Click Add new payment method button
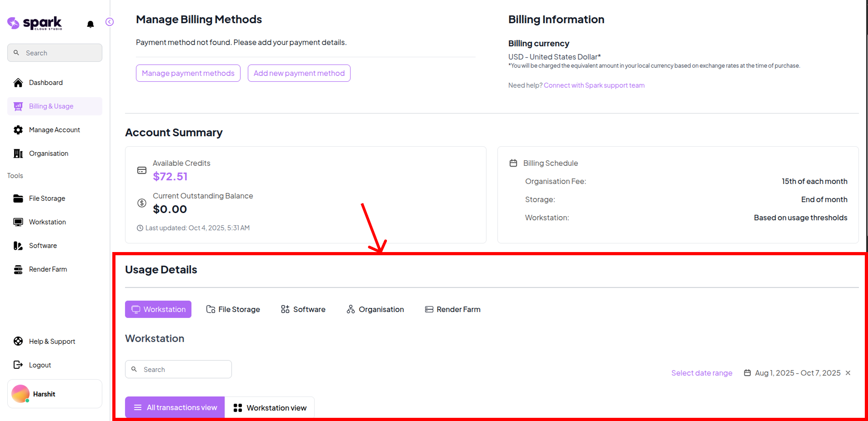The height and width of the screenshot is (421, 868). coord(299,73)
